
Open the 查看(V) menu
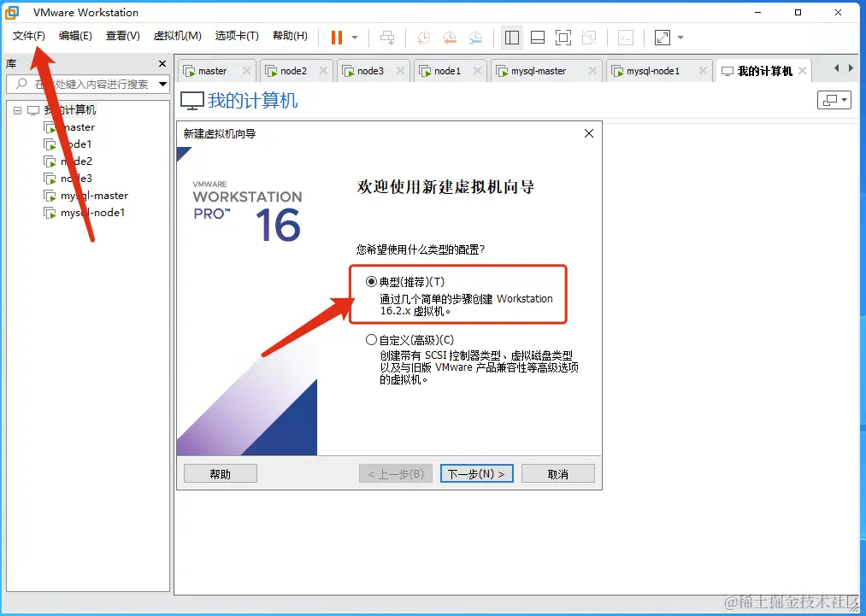point(122,36)
